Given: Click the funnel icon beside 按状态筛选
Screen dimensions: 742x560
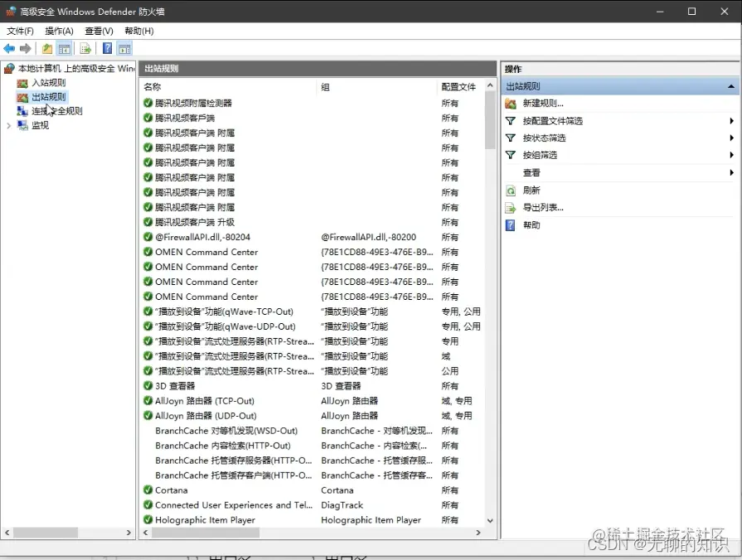Looking at the screenshot, I should point(510,138).
